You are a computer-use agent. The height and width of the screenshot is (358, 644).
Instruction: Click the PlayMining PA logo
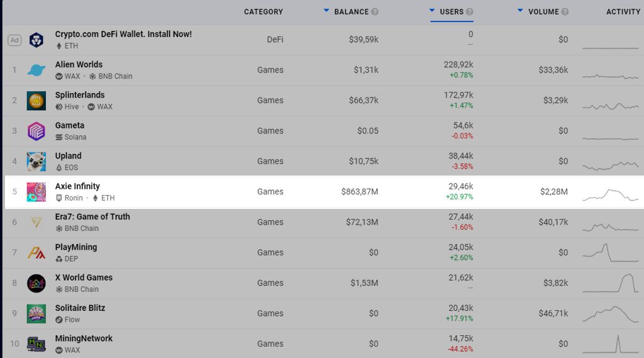36,253
